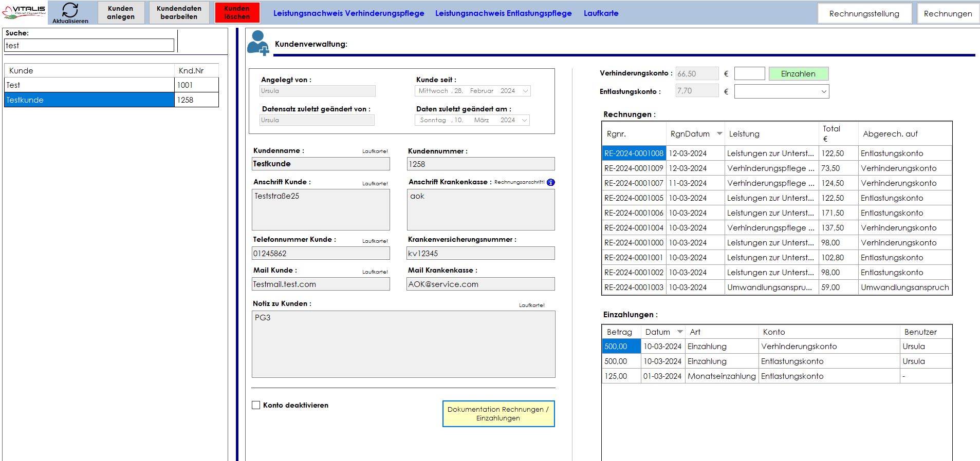Click the Datum sort arrow in Einzahlungen

coord(680,332)
